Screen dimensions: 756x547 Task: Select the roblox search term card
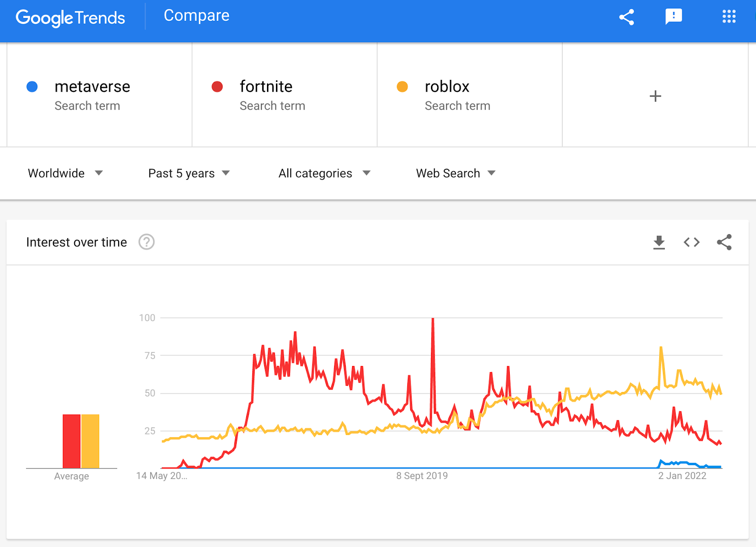(470, 95)
